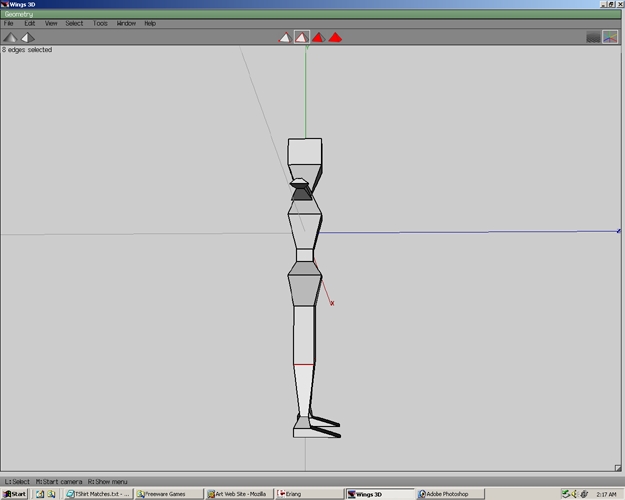Switch to Art Web Site - Mozilla window
625x500 pixels.
point(239,494)
